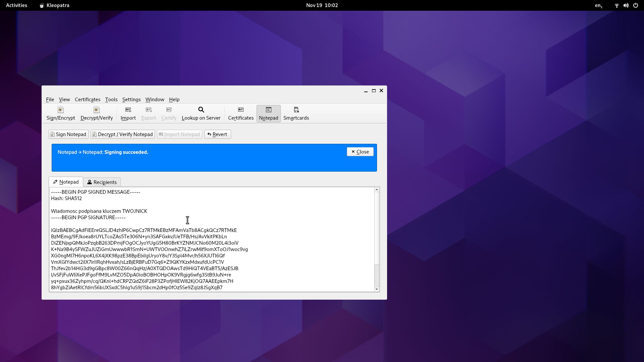Open the Tools menu
The width and height of the screenshot is (644, 362).
111,100
